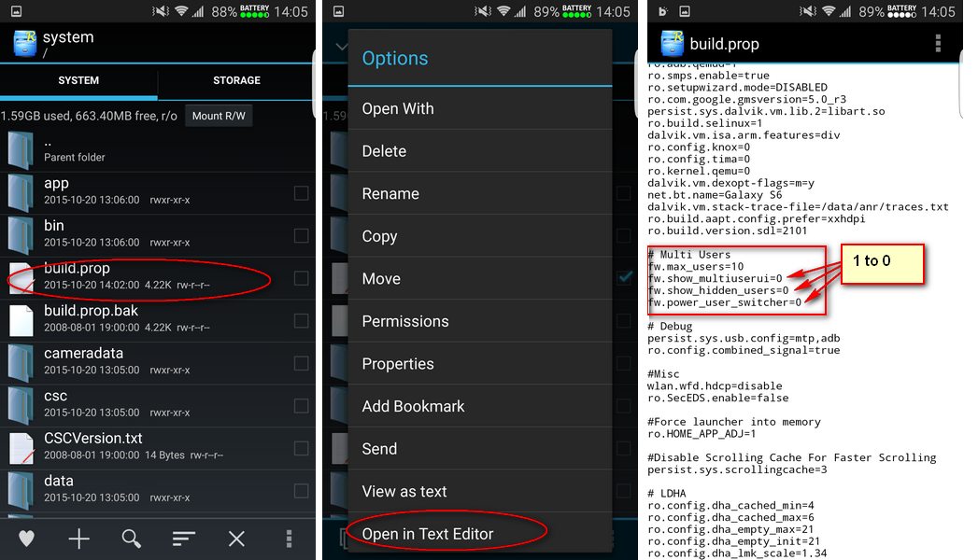Check the app folder checkbox

(302, 193)
